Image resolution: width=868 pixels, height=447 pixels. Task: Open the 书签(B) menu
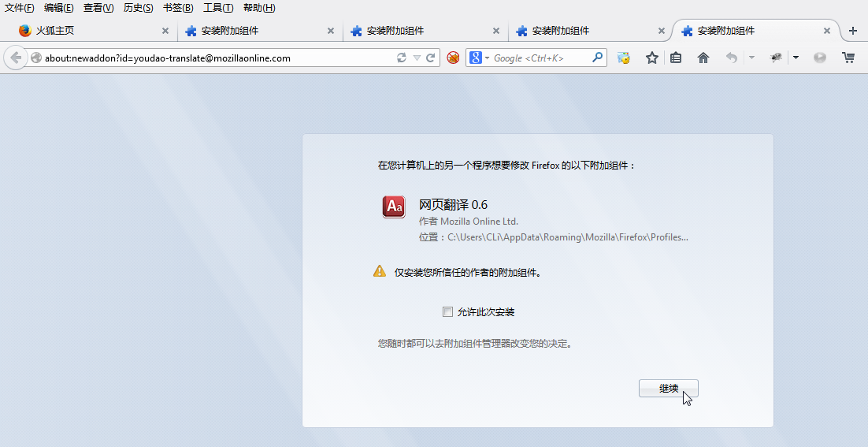[x=178, y=8]
